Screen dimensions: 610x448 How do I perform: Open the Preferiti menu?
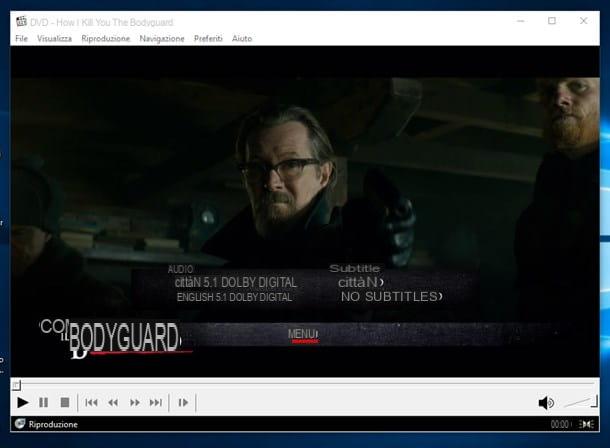208,38
